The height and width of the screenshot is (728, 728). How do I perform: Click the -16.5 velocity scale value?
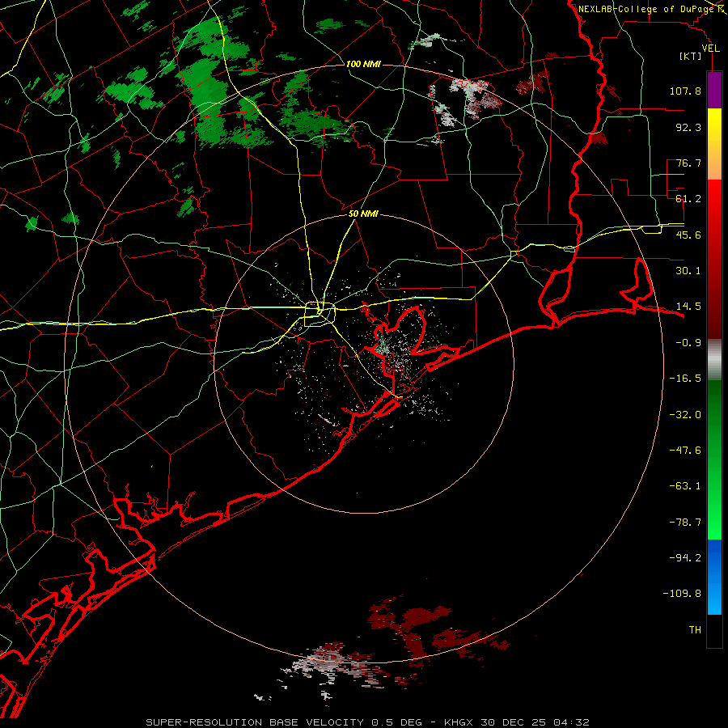click(x=685, y=379)
